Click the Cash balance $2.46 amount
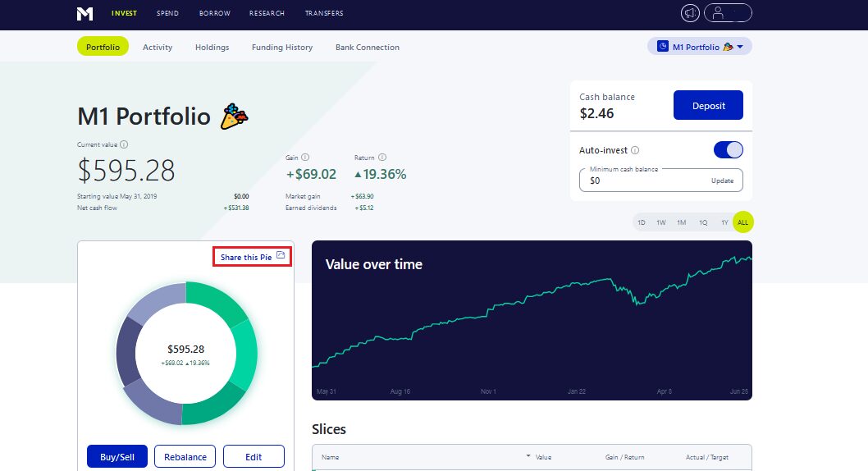Image resolution: width=868 pixels, height=471 pixels. (x=596, y=113)
